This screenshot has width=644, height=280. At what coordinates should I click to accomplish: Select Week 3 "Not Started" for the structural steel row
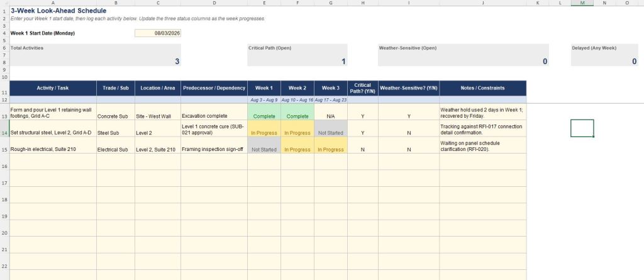point(331,129)
